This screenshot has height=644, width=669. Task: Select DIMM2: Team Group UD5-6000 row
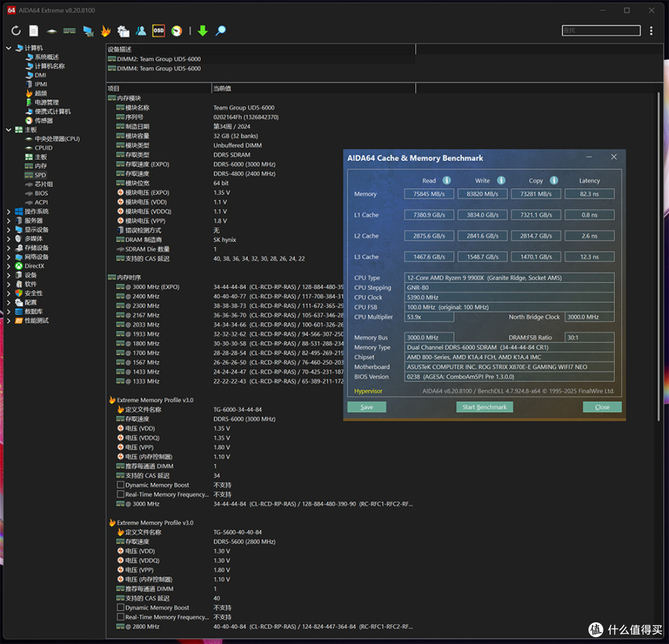(x=261, y=59)
